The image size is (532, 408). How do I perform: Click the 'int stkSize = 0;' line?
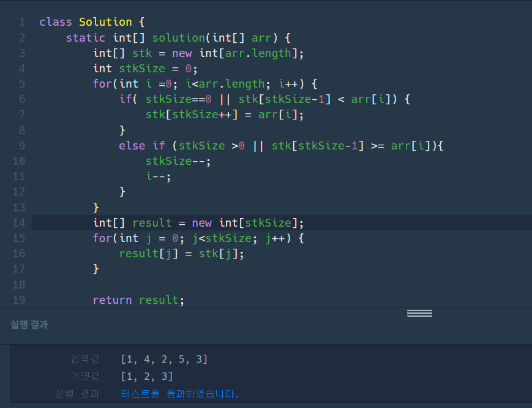coord(145,69)
